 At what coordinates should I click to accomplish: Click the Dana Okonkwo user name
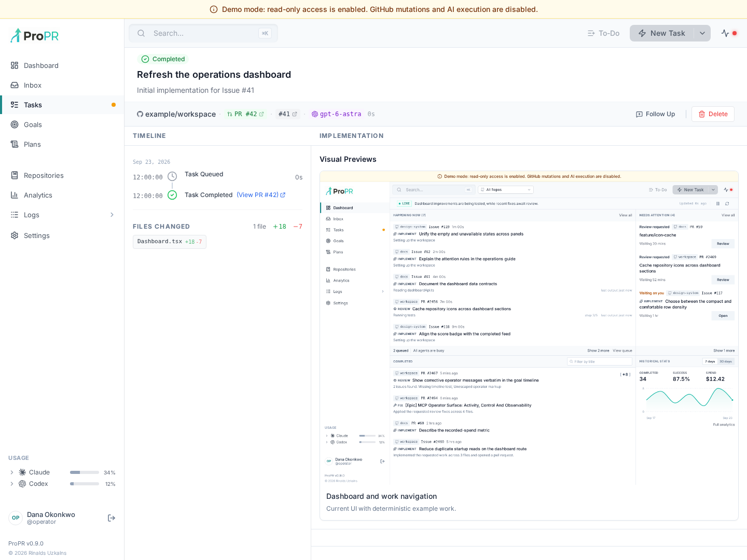click(51, 515)
